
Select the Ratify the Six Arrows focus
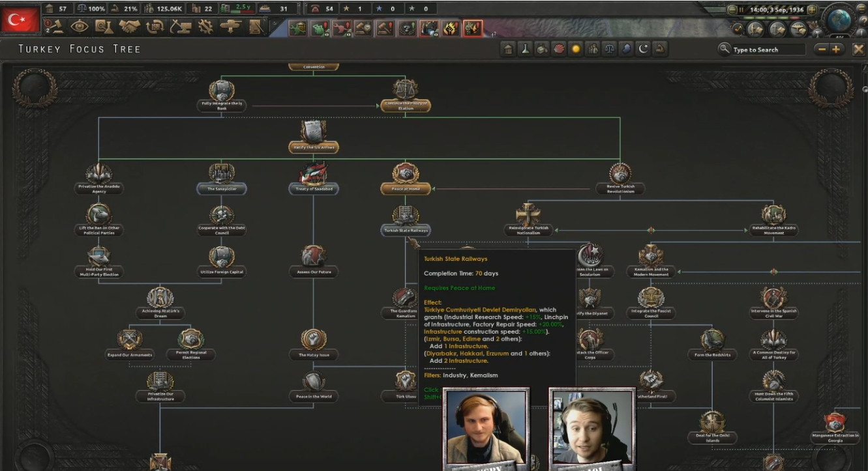pos(314,137)
